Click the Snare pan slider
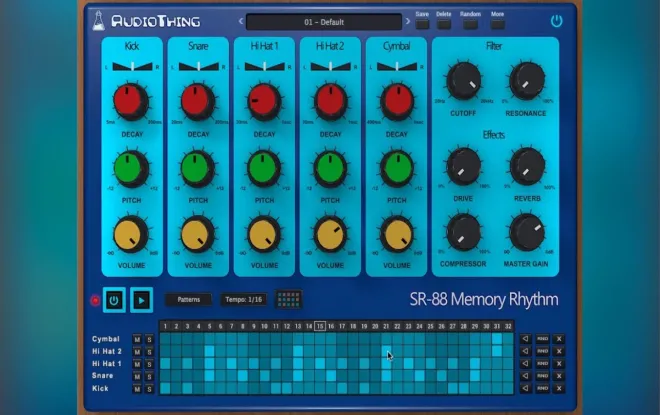 [199, 67]
